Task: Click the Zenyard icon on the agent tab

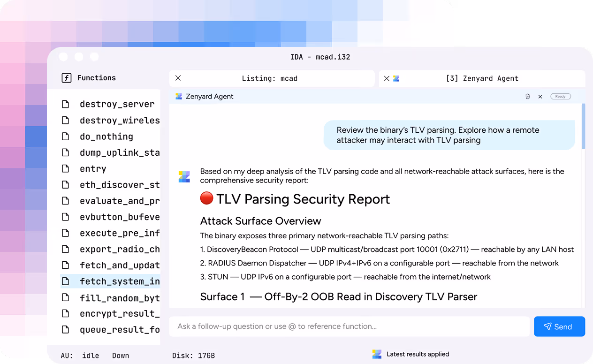Action: [396, 78]
